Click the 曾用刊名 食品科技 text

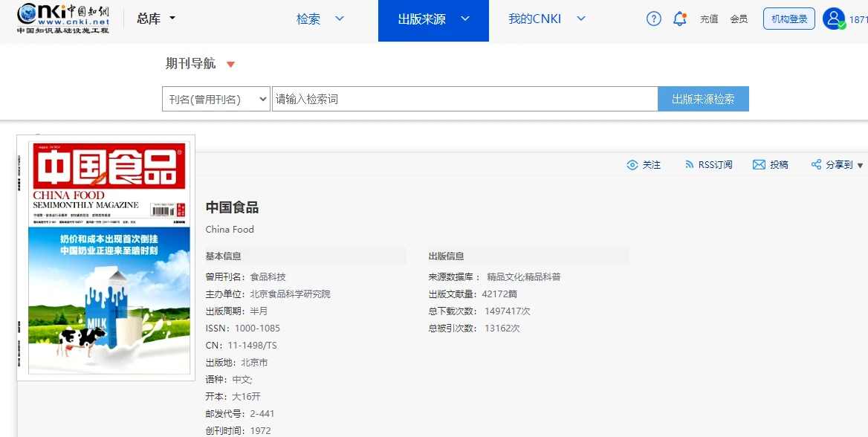point(246,277)
